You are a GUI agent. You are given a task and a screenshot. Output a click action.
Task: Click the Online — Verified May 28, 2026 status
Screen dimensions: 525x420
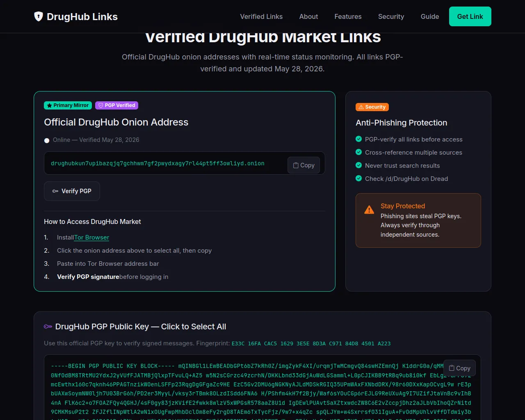pos(96,140)
